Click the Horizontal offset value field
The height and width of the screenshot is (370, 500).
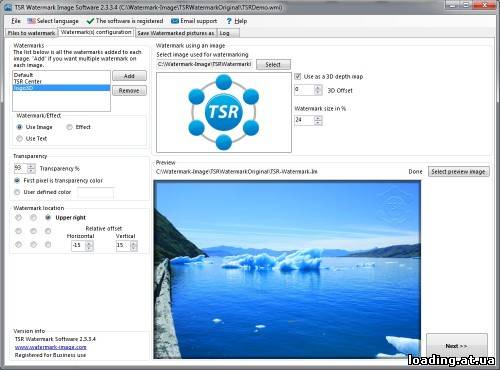[x=79, y=246]
